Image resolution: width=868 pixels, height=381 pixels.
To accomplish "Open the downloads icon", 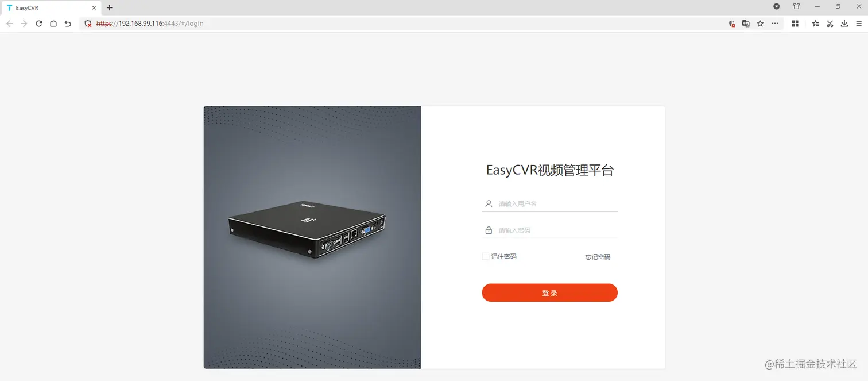I will pos(844,24).
